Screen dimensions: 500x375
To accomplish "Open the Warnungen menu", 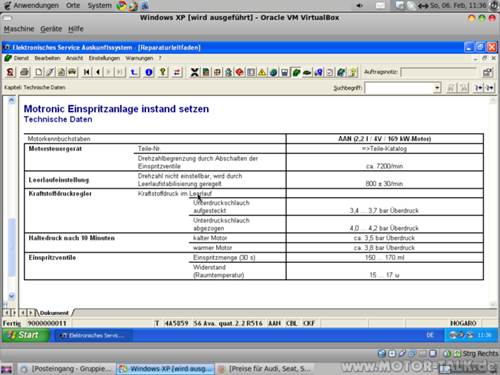I will (x=139, y=58).
